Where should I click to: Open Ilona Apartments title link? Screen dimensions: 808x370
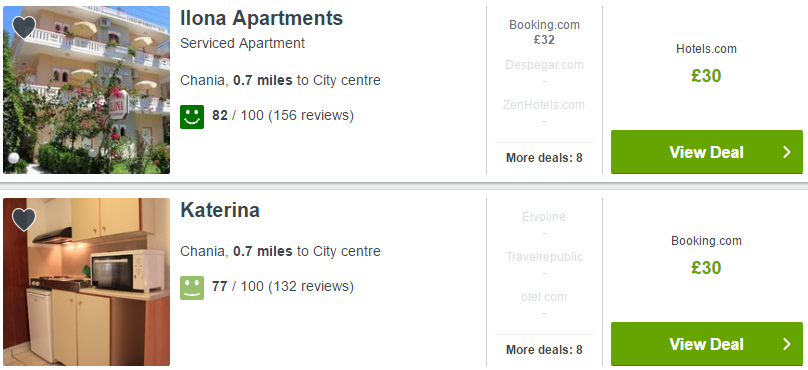click(261, 18)
